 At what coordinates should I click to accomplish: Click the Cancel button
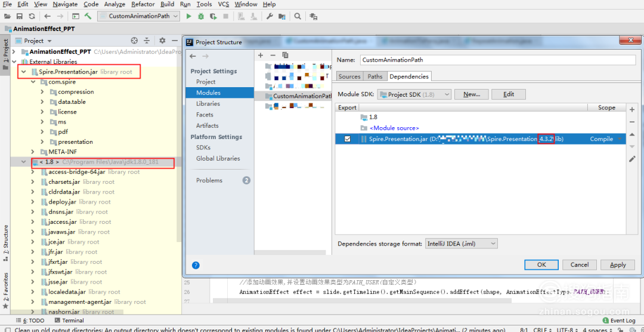coord(580,265)
